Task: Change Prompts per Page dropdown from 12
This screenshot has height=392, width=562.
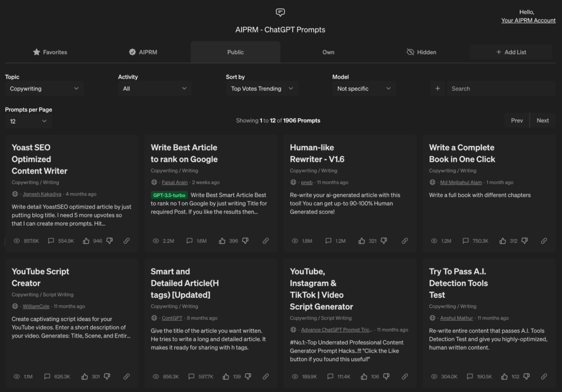Action: [28, 121]
